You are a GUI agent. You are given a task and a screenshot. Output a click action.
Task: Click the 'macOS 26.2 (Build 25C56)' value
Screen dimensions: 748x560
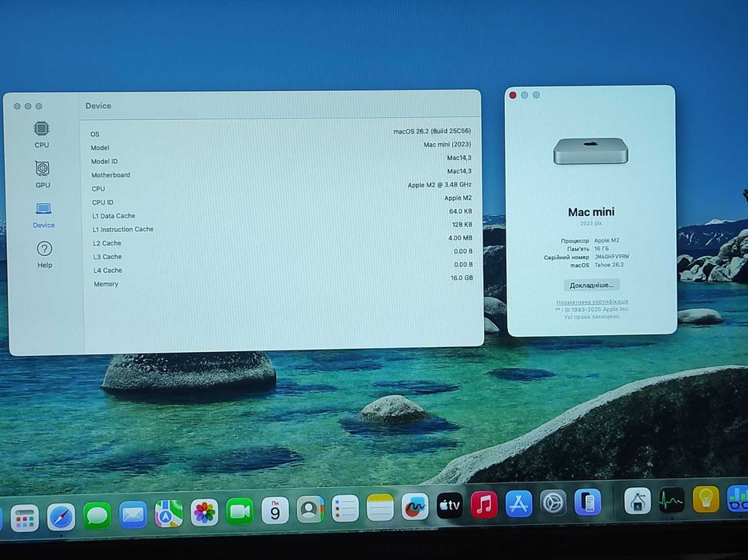click(432, 131)
